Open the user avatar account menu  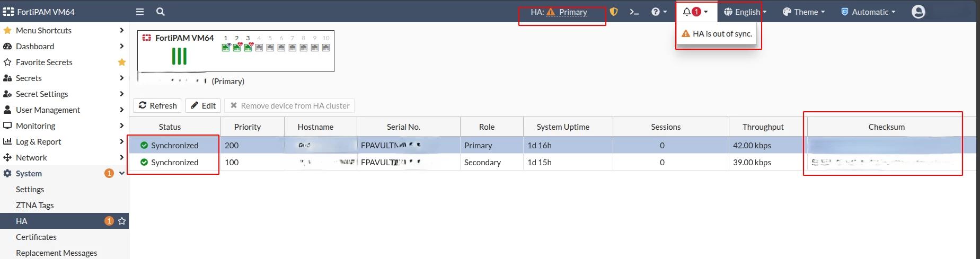918,12
